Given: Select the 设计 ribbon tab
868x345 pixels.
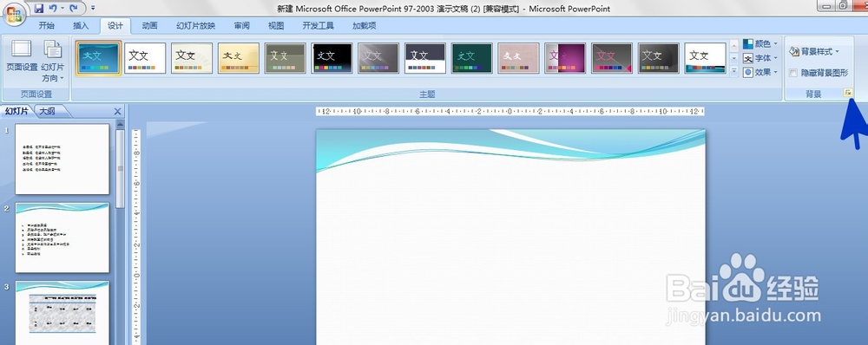Looking at the screenshot, I should pos(115,25).
